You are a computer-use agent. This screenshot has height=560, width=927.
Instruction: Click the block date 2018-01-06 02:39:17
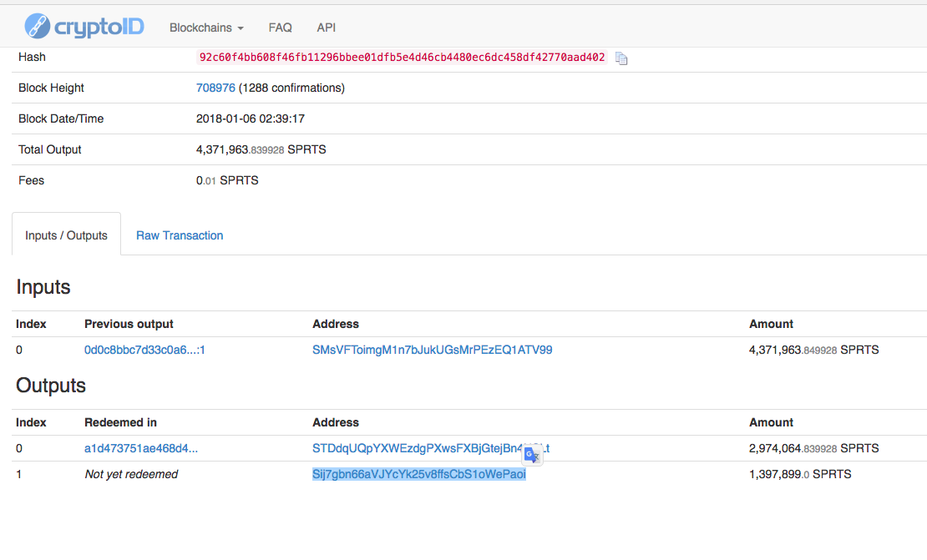pyautogui.click(x=251, y=119)
